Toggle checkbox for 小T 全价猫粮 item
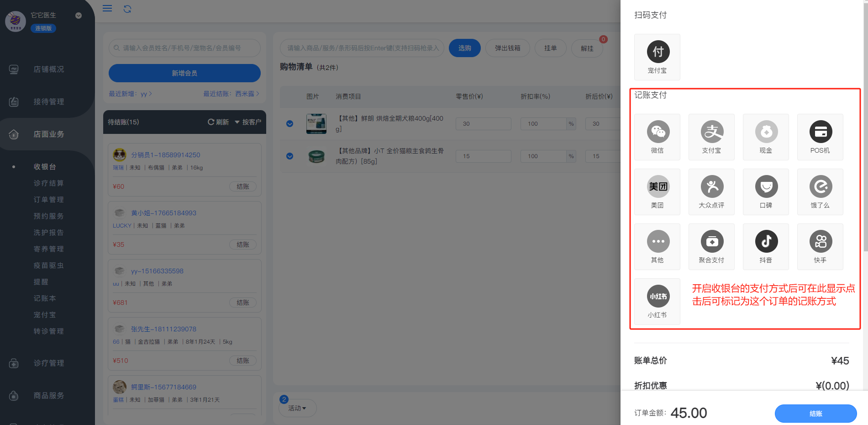The height and width of the screenshot is (425, 868). click(289, 156)
